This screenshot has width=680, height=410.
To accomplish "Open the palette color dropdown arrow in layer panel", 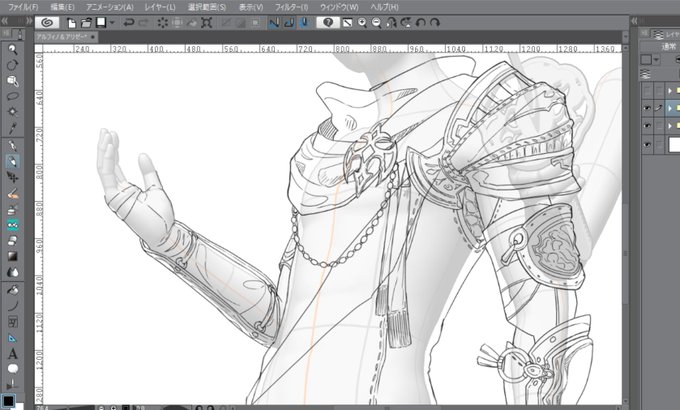I will coord(657,60).
